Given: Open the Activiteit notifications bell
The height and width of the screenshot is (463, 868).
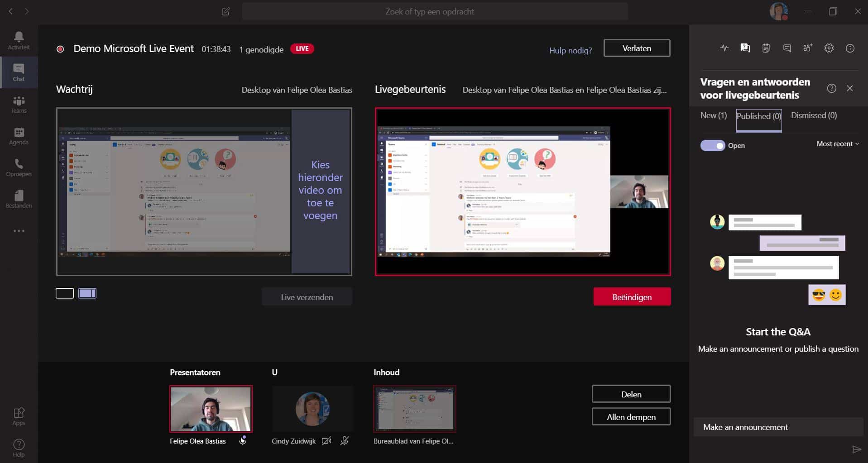Looking at the screenshot, I should pos(19,40).
